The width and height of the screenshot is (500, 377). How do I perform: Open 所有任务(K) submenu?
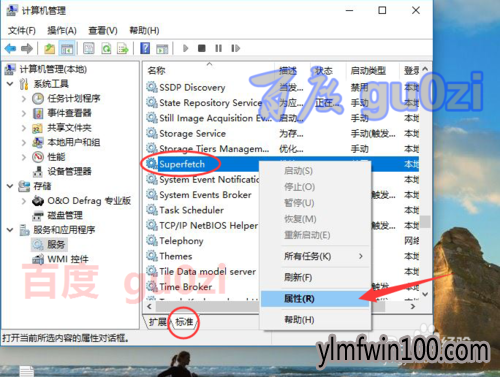tap(315, 256)
